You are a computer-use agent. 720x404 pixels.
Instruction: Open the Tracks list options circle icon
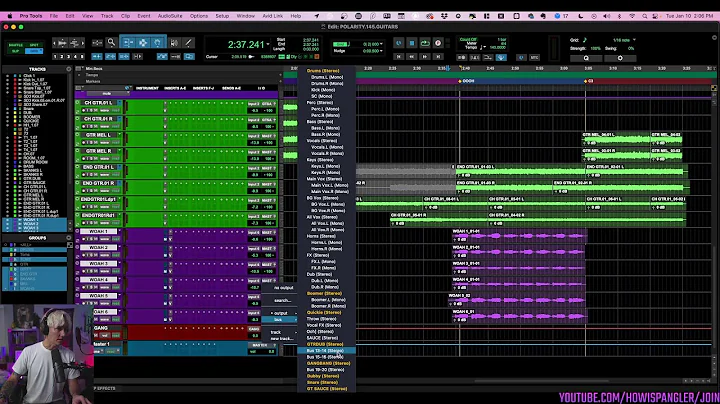[x=69, y=69]
